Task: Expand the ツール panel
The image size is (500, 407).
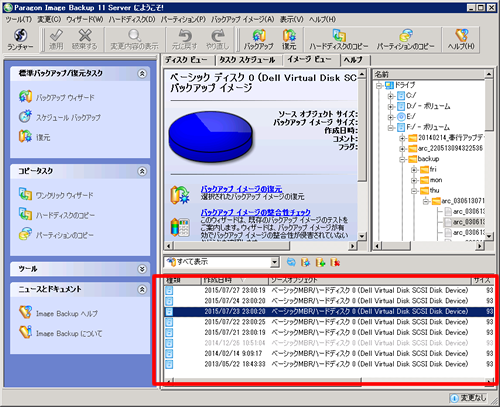Action: 142,269
